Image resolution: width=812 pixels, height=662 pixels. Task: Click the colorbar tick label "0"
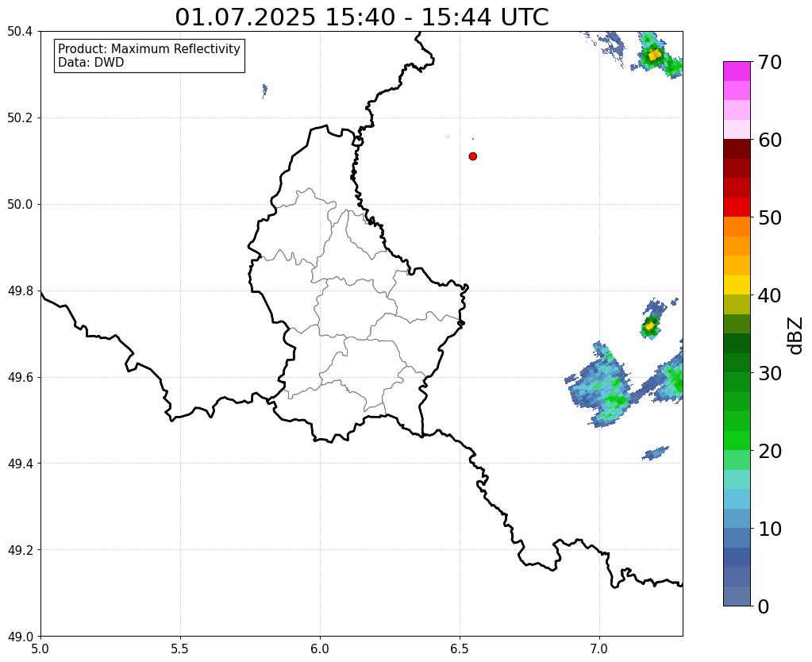pos(764,606)
